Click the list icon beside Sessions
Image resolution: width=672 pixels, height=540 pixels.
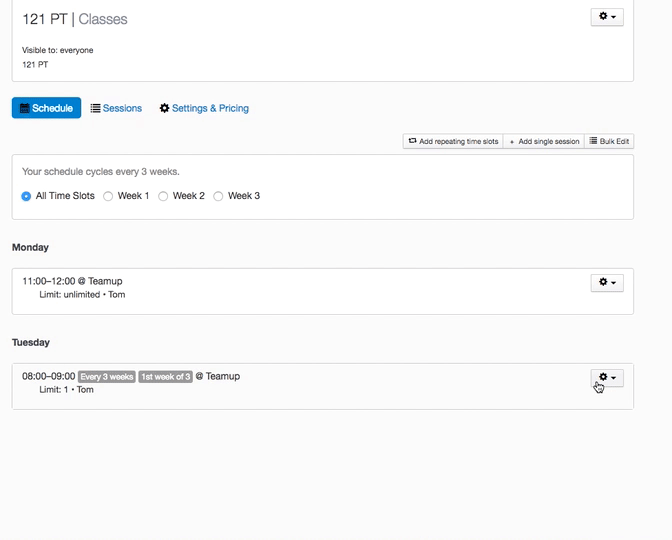(x=96, y=108)
